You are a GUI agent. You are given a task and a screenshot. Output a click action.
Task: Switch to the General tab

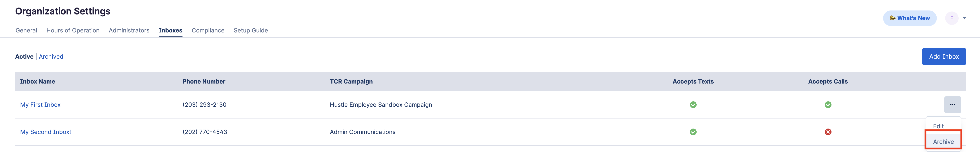coord(26,30)
